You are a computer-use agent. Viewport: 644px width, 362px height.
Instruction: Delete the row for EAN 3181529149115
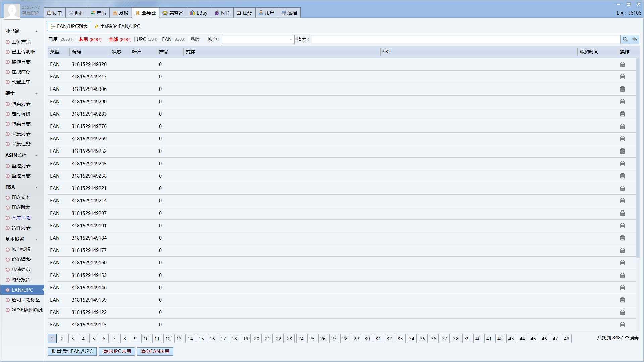(622, 325)
